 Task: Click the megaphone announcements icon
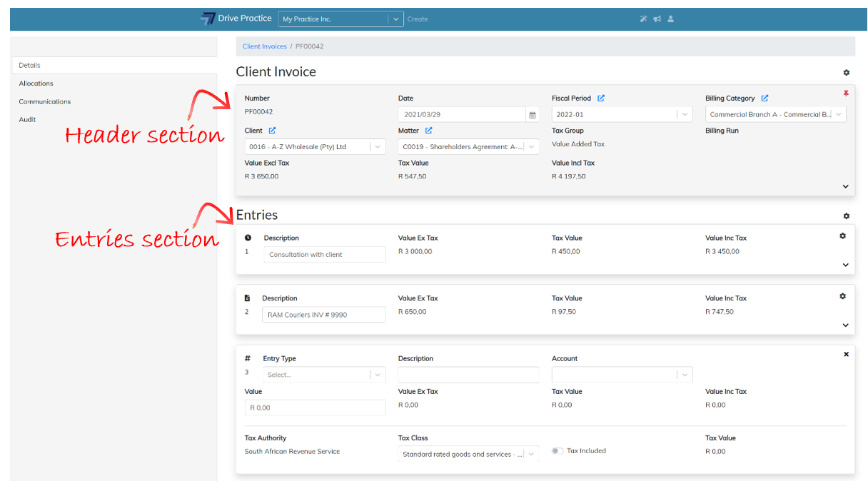pos(657,19)
